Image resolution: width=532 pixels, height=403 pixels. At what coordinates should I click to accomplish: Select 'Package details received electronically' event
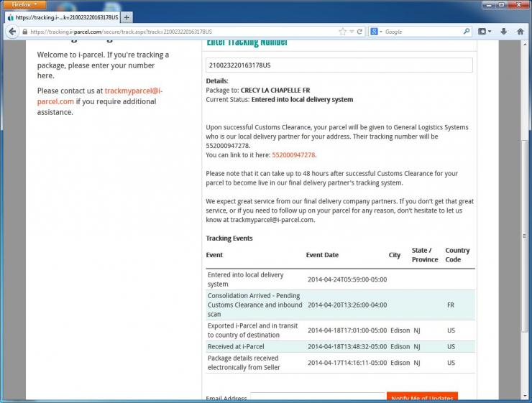click(x=244, y=363)
